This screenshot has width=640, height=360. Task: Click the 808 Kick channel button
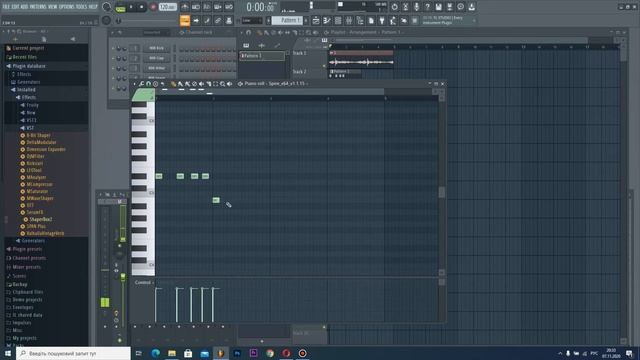tap(156, 48)
